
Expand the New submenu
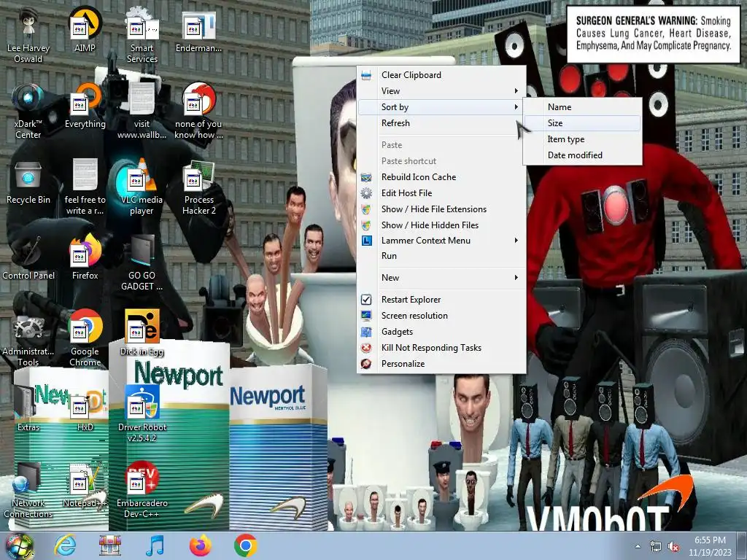(441, 278)
